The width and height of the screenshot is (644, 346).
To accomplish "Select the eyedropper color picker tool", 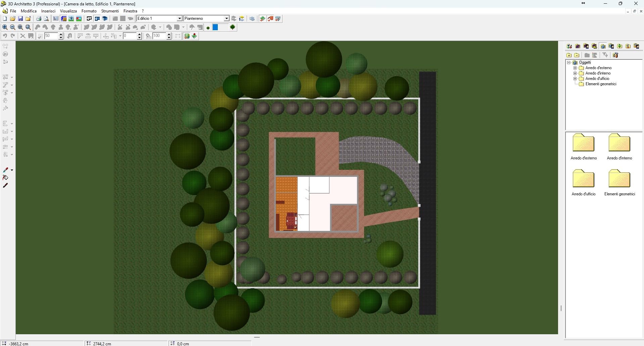I will [x=5, y=170].
